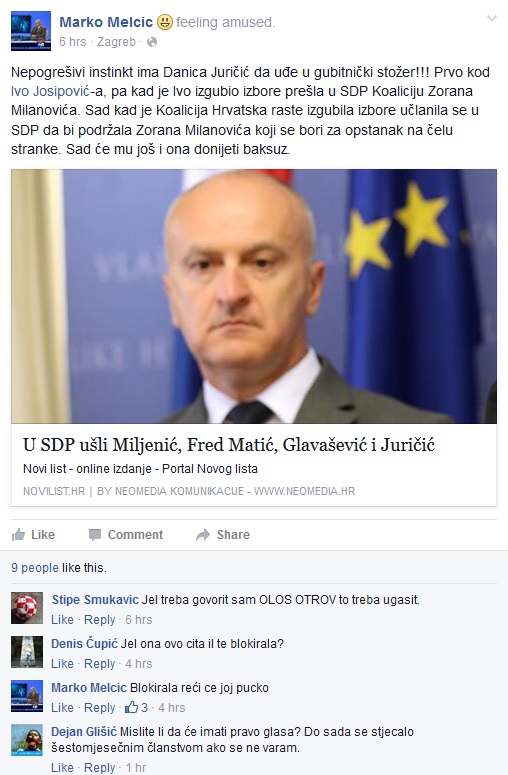The width and height of the screenshot is (508, 775).
Task: Open Denis Čupić's avatar
Action: coord(27,652)
